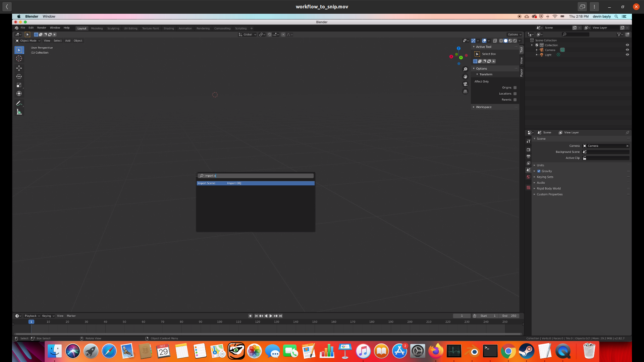Open the World properties tab icon

[x=528, y=177]
